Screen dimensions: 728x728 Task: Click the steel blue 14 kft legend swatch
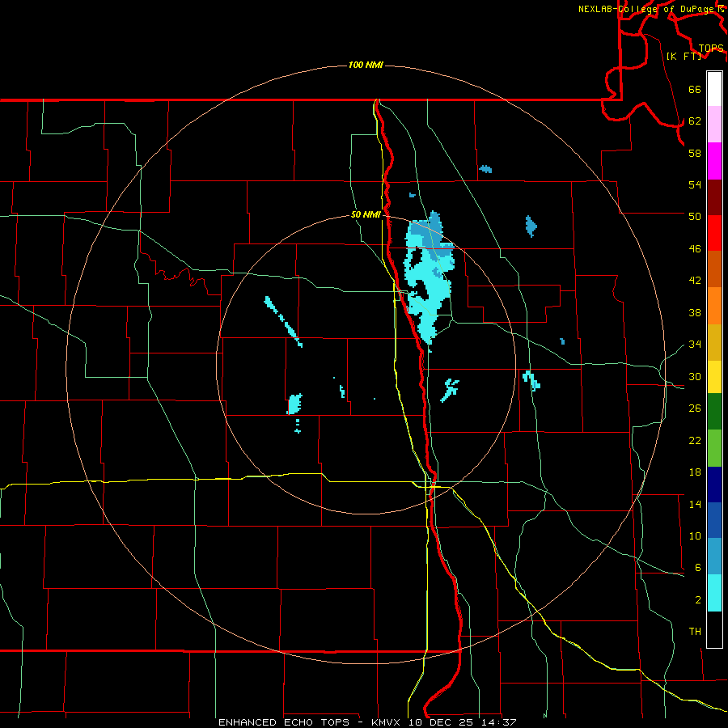(714, 557)
